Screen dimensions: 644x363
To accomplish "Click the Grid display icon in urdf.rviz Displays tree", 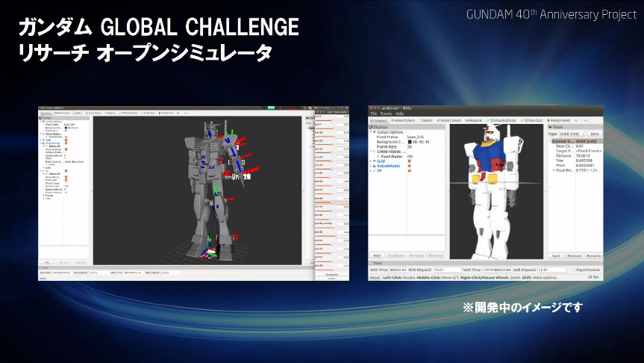I will 374,161.
